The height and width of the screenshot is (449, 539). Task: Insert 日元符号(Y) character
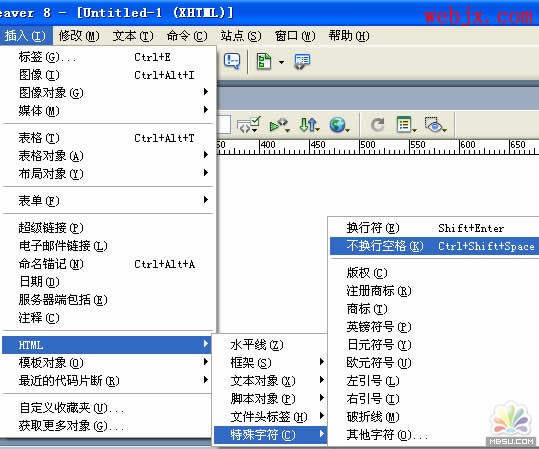click(434, 344)
